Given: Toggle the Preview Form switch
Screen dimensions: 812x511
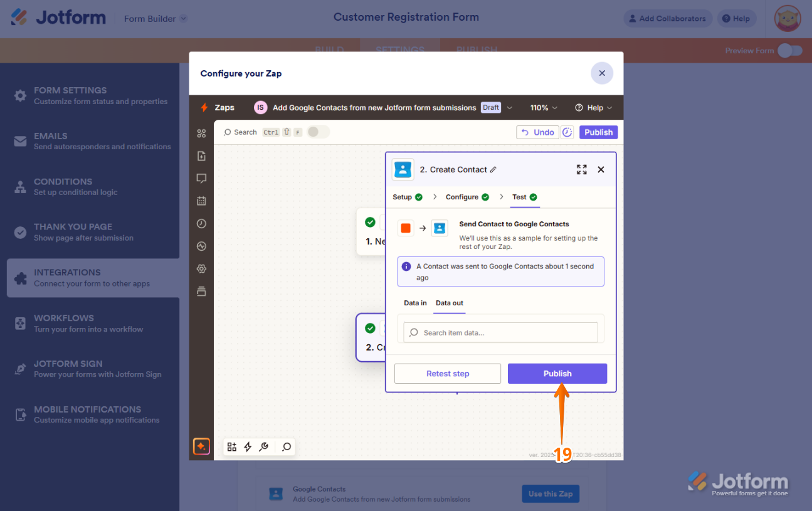Looking at the screenshot, I should pos(790,51).
